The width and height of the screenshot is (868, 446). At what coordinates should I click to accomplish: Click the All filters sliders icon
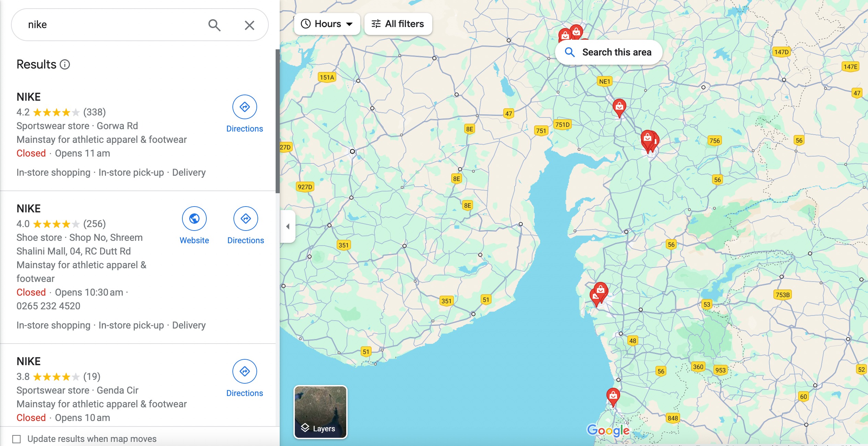click(x=375, y=24)
